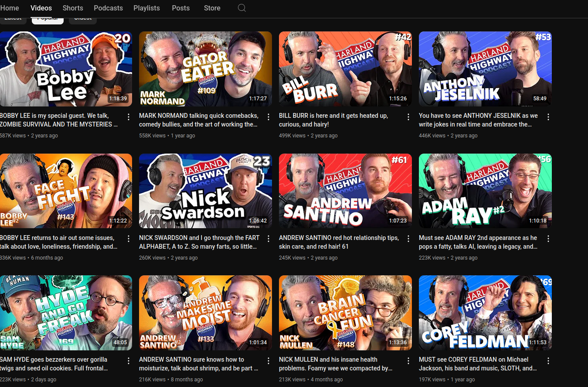Open the title 'MARK NORMAND talking quick comebacks'
588x387 pixels.
(x=199, y=120)
